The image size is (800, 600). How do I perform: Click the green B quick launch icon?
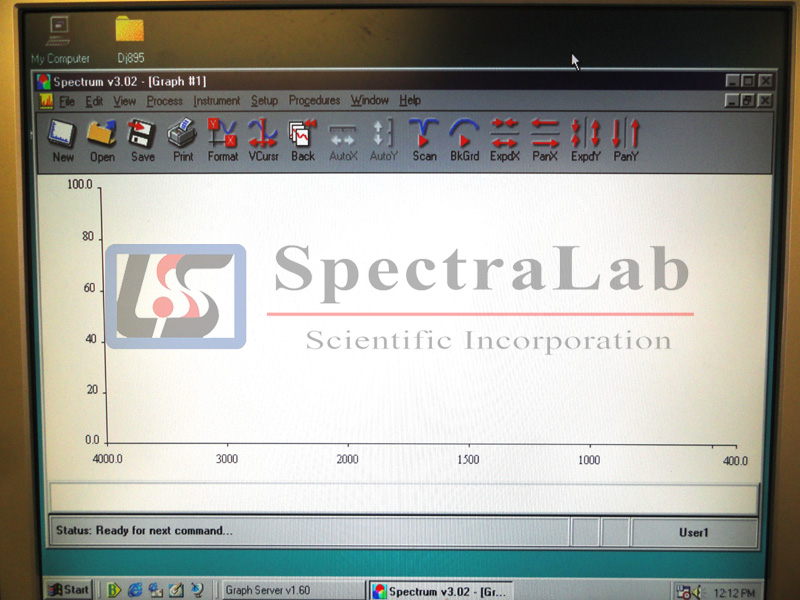[114, 590]
